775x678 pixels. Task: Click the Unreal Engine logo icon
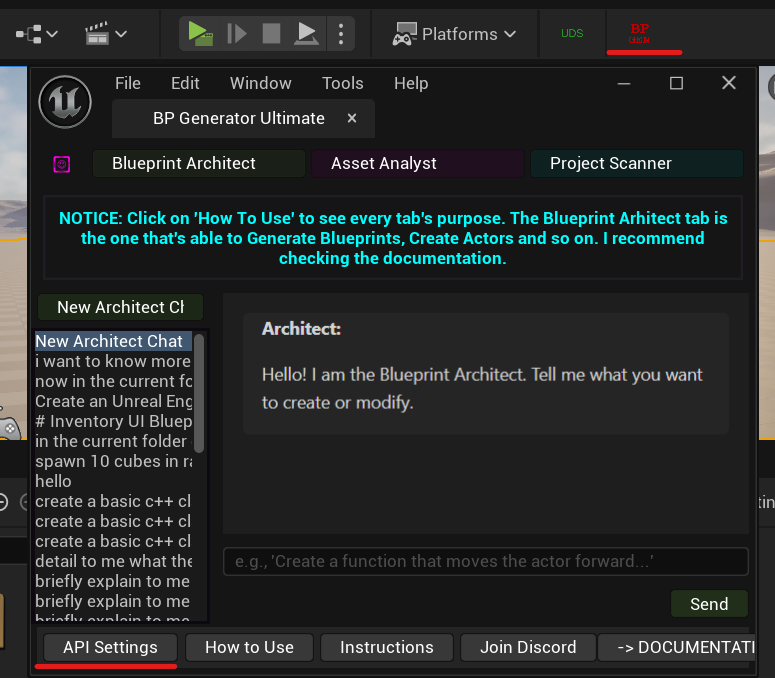tap(65, 101)
